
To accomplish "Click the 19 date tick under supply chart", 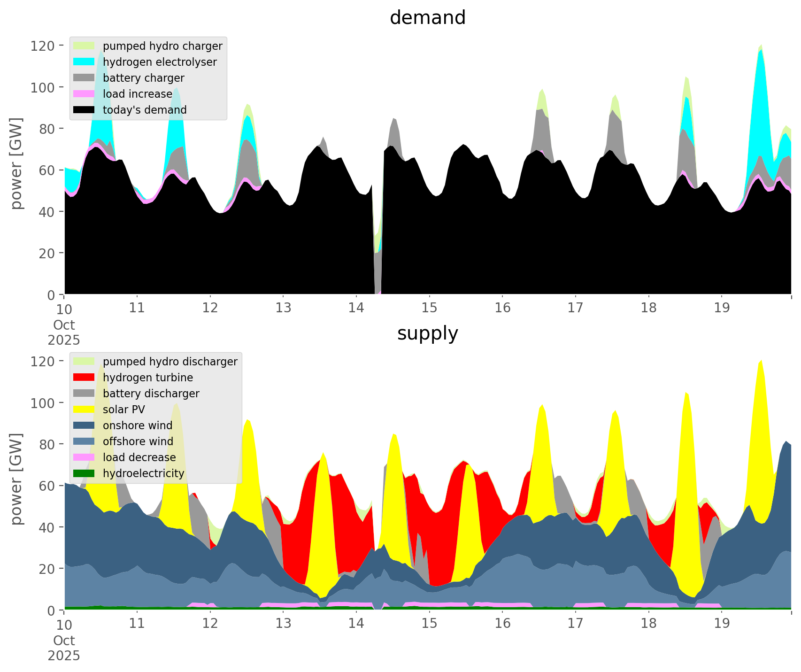I will pyautogui.click(x=722, y=624).
